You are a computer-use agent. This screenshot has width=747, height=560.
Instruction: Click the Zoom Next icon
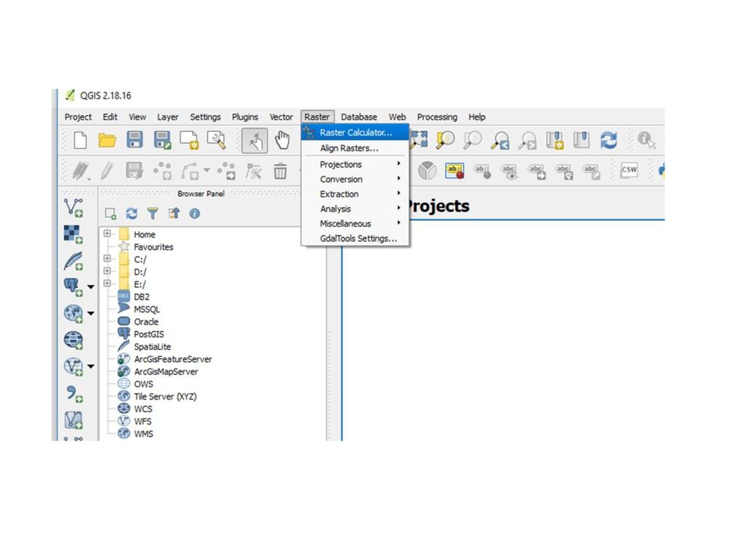[528, 141]
